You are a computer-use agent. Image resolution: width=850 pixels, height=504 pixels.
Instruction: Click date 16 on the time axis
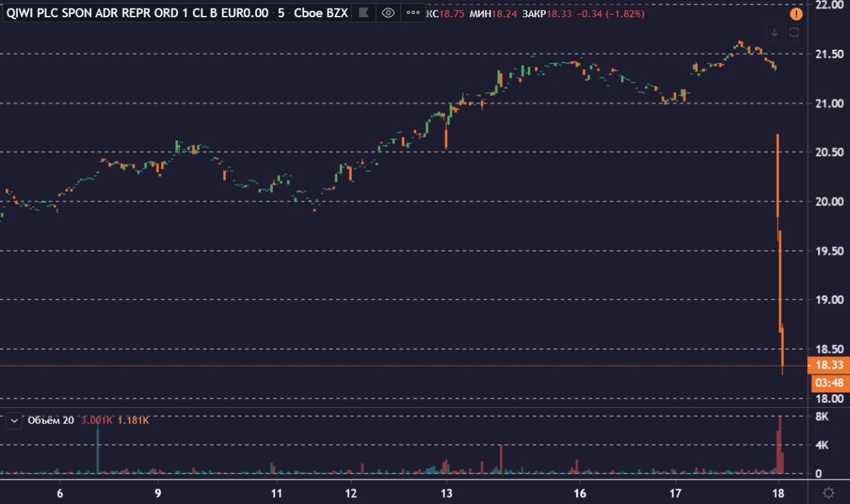580,493
